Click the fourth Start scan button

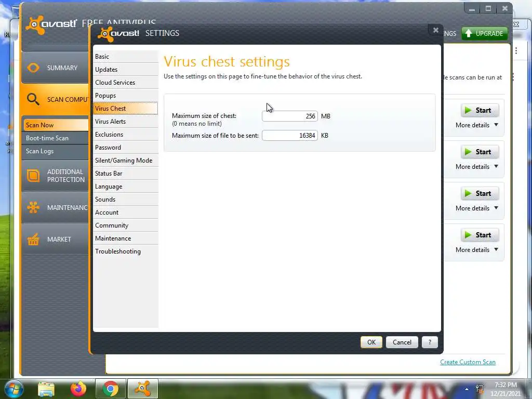coord(480,235)
